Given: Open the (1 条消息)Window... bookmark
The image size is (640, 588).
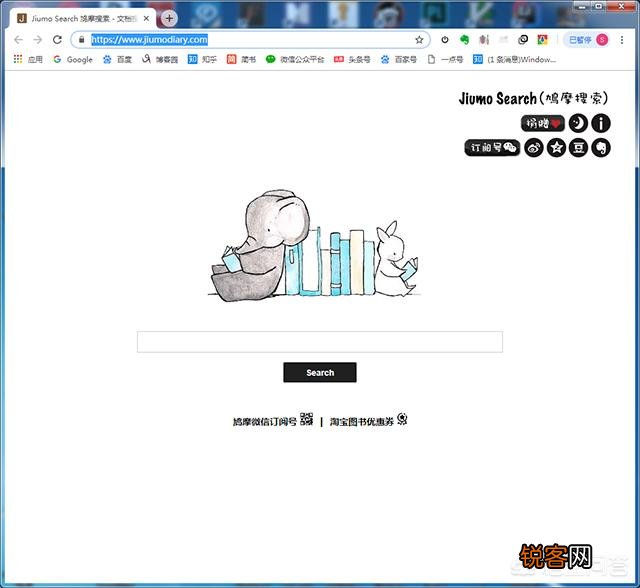Looking at the screenshot, I should point(515,60).
